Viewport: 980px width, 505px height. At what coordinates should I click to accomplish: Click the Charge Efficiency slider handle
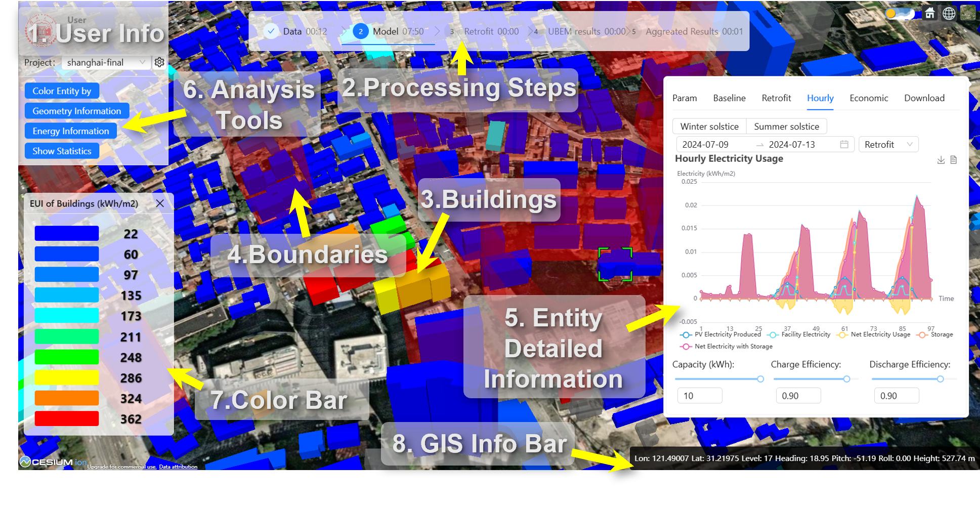(x=846, y=379)
